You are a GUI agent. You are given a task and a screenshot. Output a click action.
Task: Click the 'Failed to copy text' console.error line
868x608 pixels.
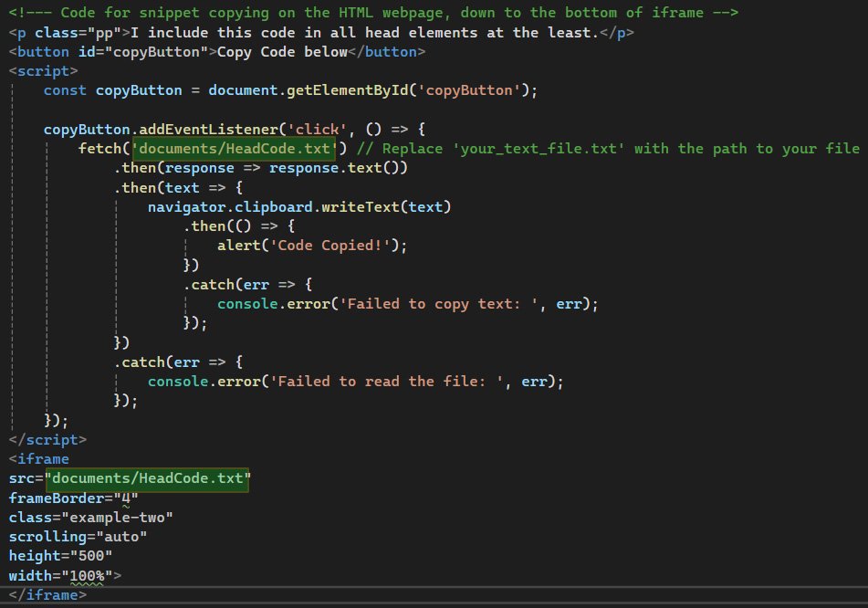[x=407, y=304]
